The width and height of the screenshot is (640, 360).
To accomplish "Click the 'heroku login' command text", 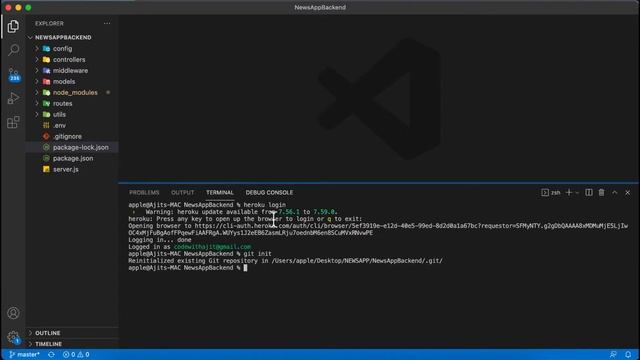I will pos(264,205).
